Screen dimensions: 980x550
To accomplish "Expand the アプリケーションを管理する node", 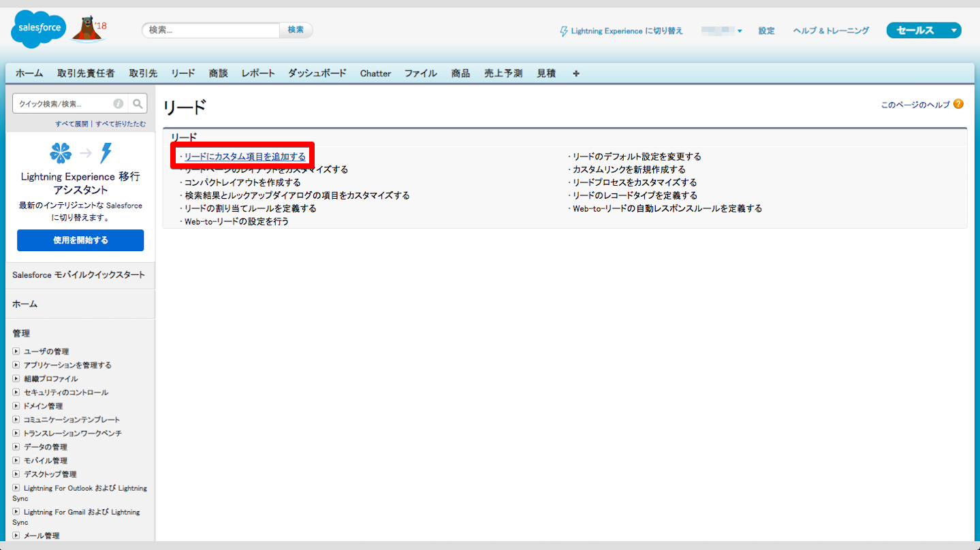I will (16, 365).
